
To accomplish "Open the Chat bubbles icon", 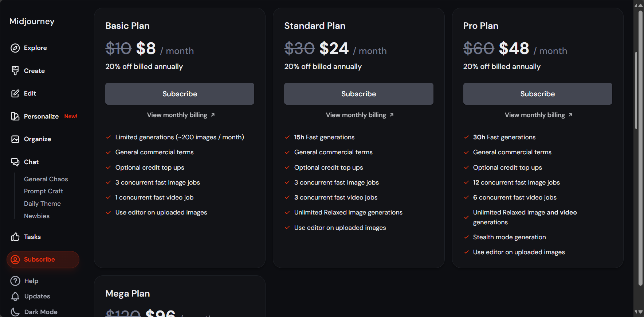I will [x=15, y=162].
